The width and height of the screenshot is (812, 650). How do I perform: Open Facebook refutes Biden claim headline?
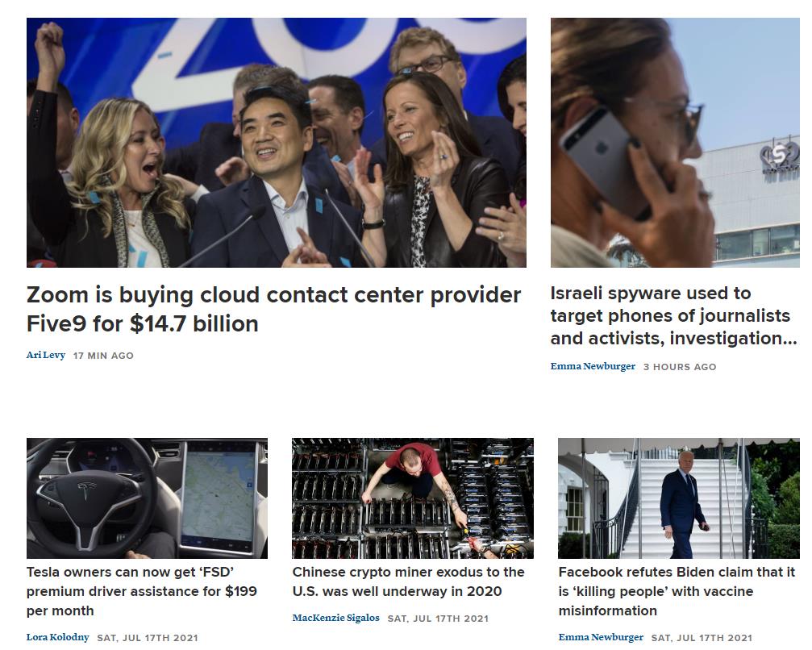point(677,591)
